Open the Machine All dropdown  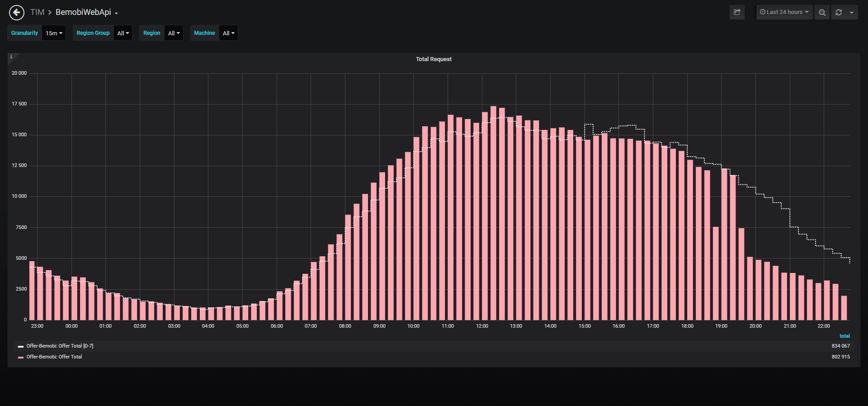pos(228,33)
